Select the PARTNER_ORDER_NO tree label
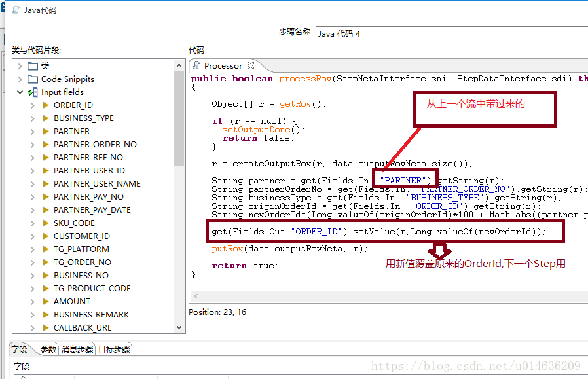This screenshot has height=379, width=588. tap(95, 145)
